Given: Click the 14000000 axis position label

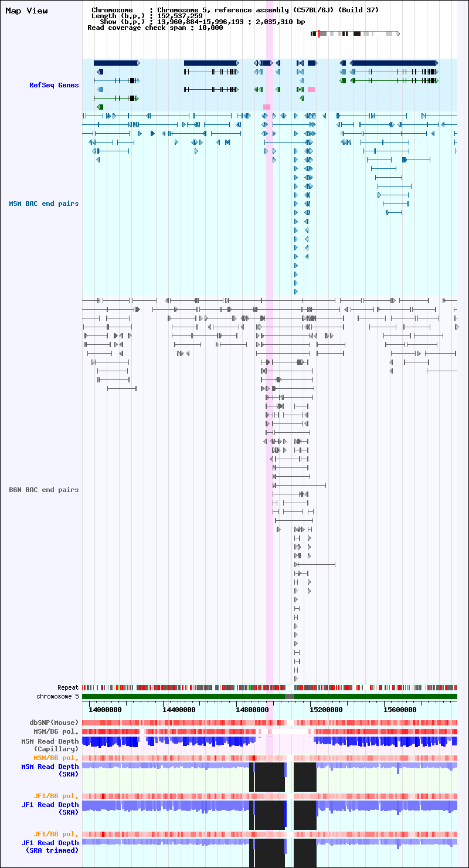Looking at the screenshot, I should pyautogui.click(x=105, y=710).
